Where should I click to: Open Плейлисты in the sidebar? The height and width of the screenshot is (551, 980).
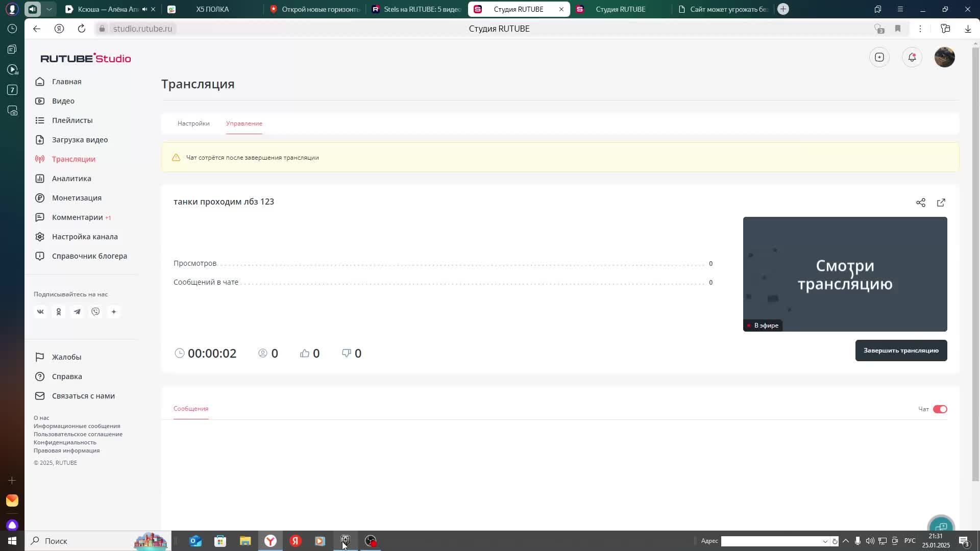72,120
